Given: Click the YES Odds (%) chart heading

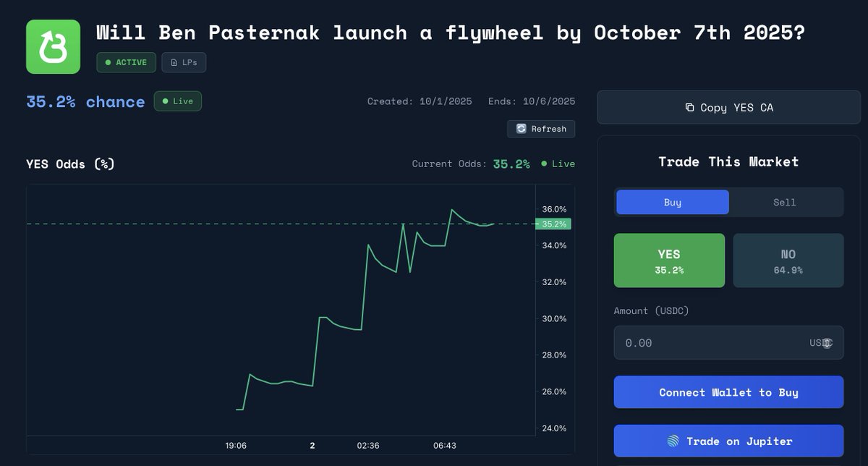Looking at the screenshot, I should 70,164.
